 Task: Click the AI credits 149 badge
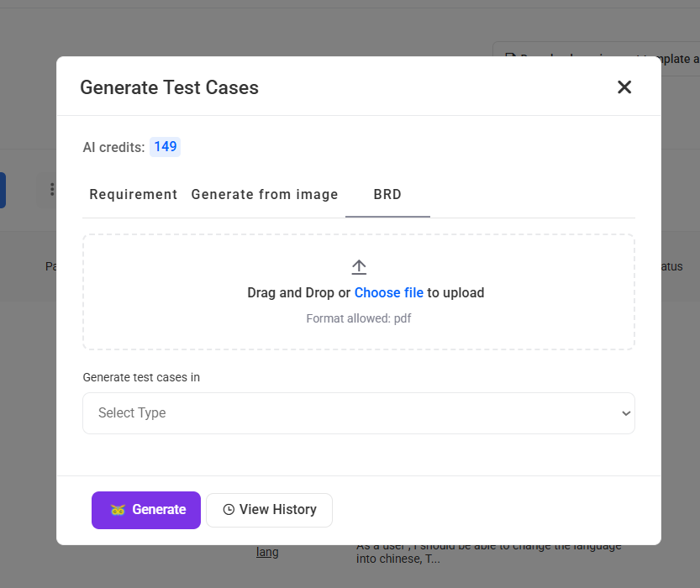point(166,147)
